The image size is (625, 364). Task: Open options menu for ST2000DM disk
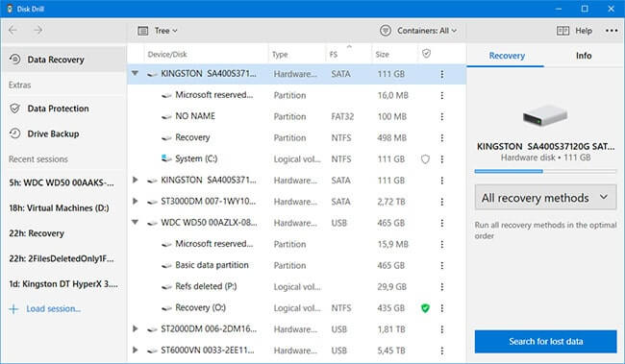[442, 329]
